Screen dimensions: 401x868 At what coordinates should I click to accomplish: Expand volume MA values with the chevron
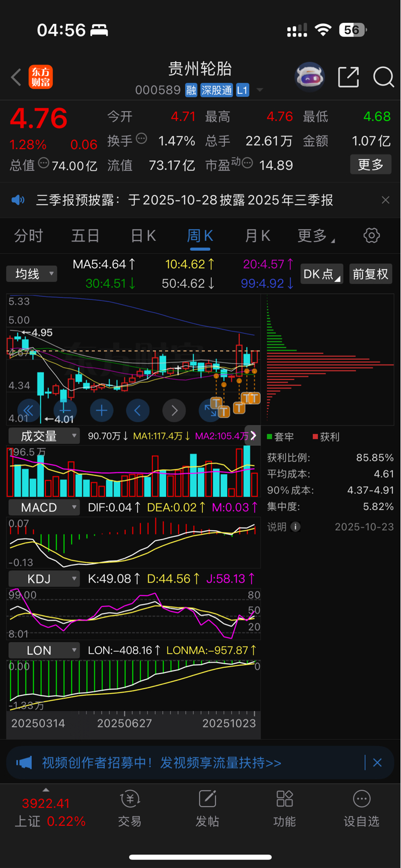tap(253, 436)
